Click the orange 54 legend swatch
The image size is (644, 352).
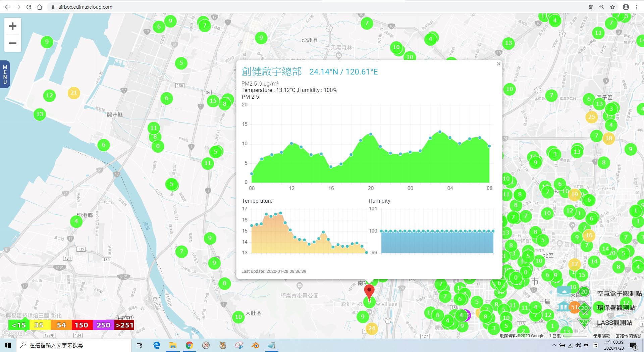point(61,325)
